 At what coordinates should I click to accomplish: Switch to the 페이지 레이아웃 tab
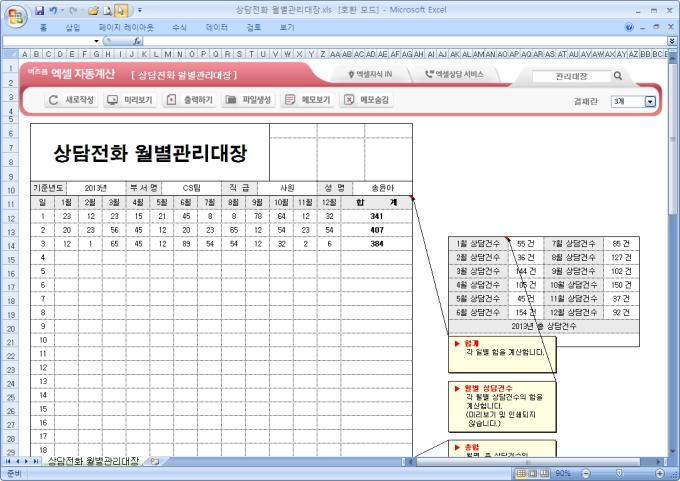pos(126,28)
